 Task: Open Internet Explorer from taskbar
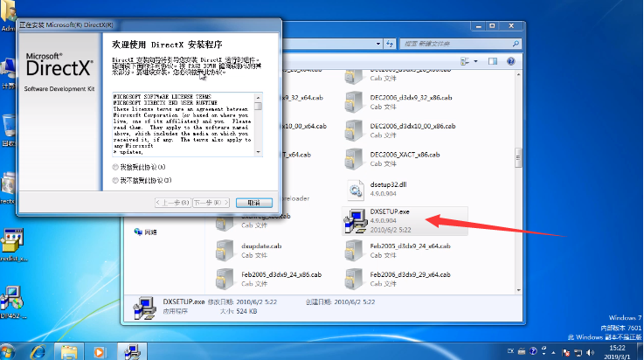(x=38, y=352)
